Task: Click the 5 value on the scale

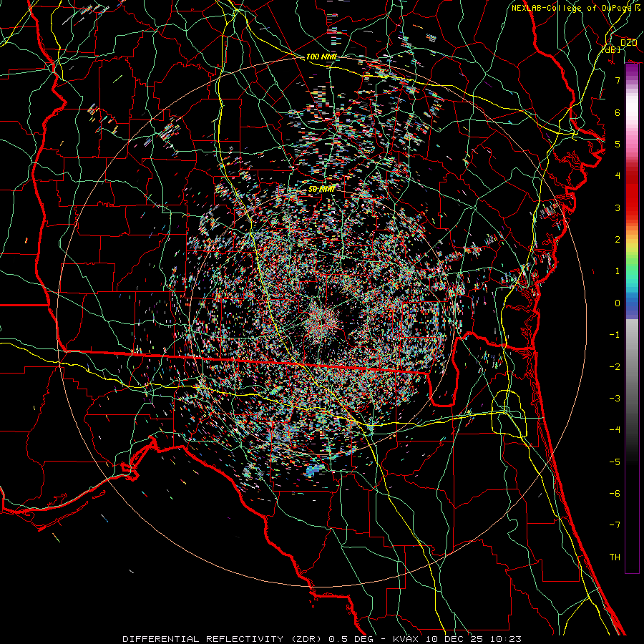Action: 618,144
